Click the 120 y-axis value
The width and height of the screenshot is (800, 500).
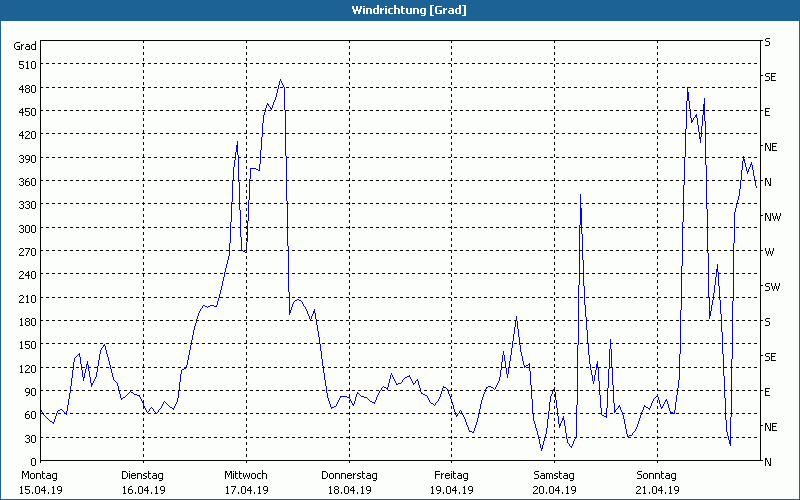(x=28, y=368)
